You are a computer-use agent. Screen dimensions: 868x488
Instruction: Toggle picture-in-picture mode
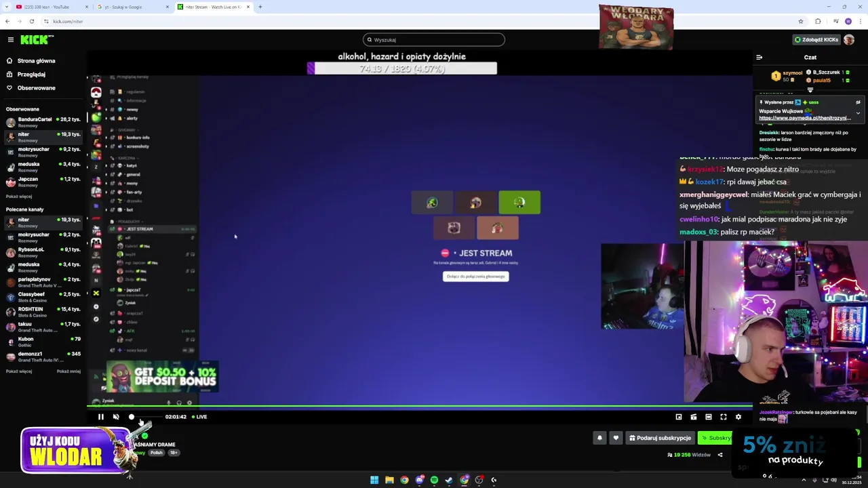(679, 417)
